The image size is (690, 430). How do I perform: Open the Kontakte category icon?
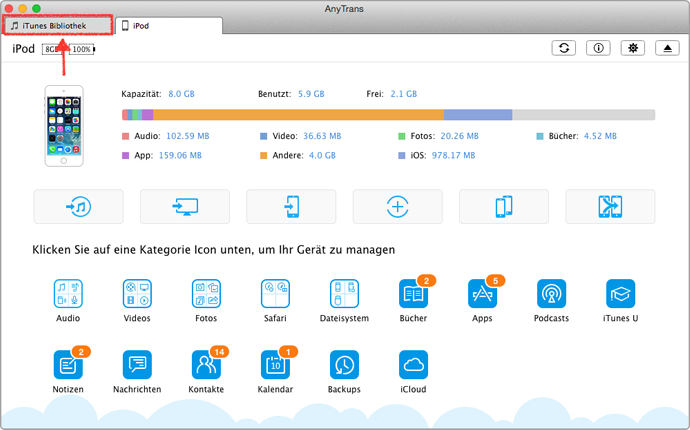[x=206, y=365]
